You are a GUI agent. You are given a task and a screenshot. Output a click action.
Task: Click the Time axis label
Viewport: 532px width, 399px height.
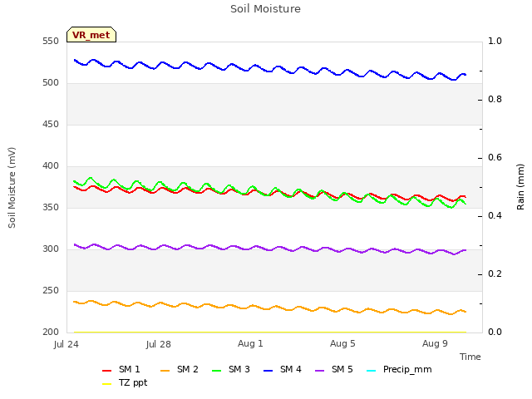pos(470,357)
